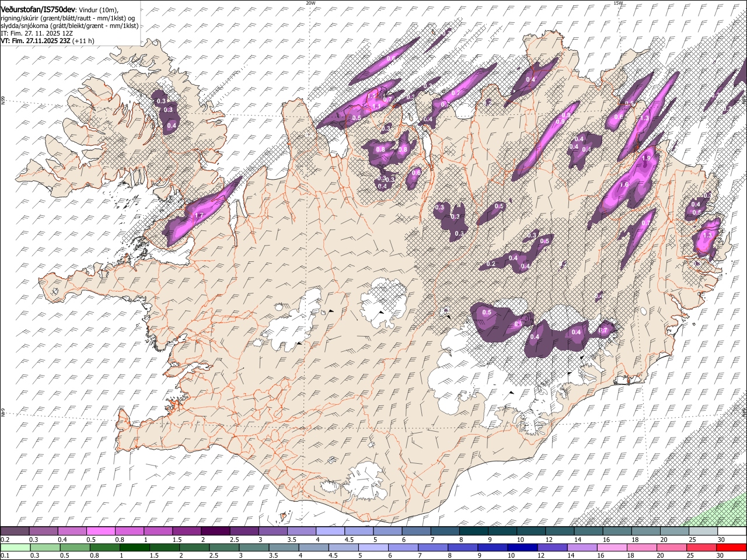Click the 20W longitude label

(x=310, y=3)
